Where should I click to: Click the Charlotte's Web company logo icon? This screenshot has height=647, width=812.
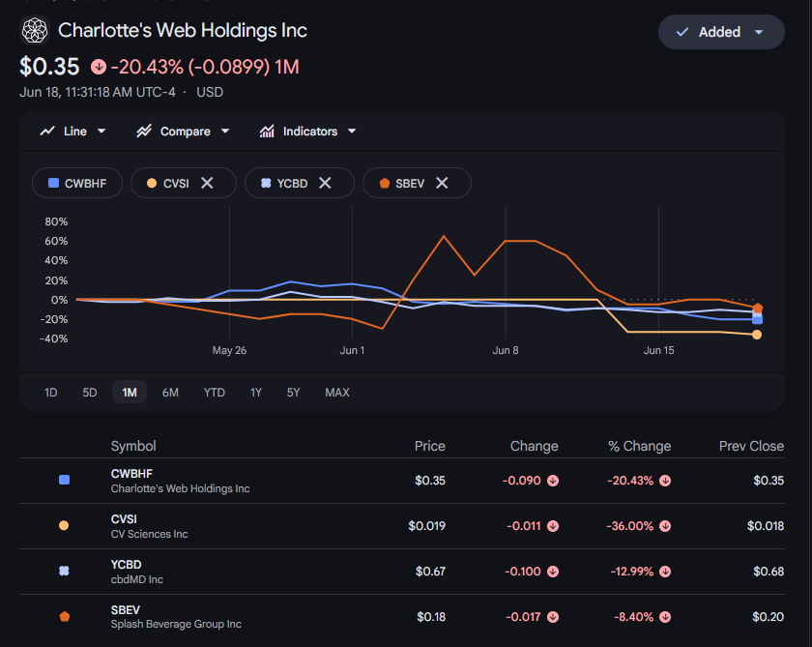pyautogui.click(x=35, y=30)
